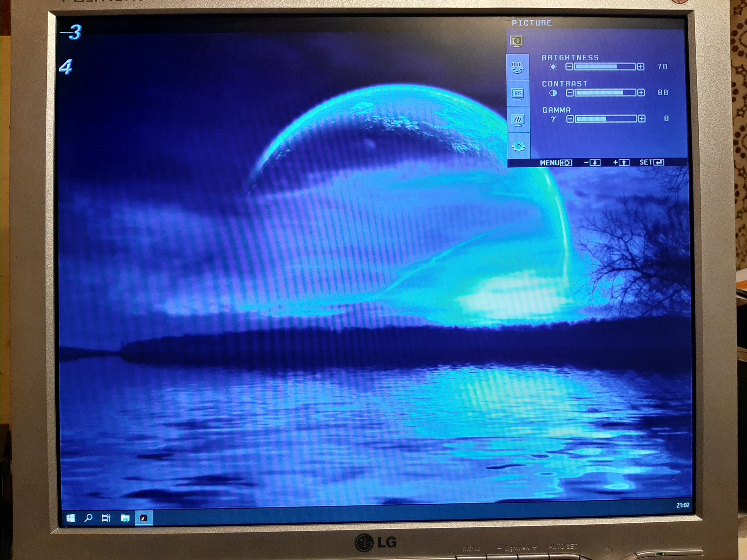Image resolution: width=747 pixels, height=560 pixels.
Task: Open the tracking settings tab icon
Action: [x=518, y=120]
